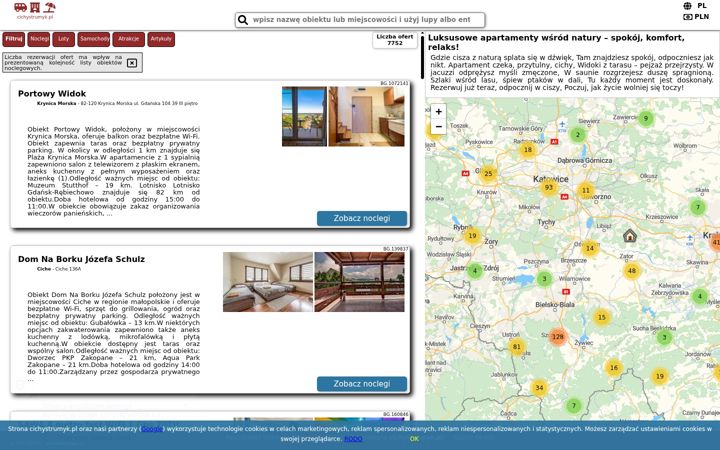Click the Filtruj button
This screenshot has height=450, width=720.
coord(14,39)
